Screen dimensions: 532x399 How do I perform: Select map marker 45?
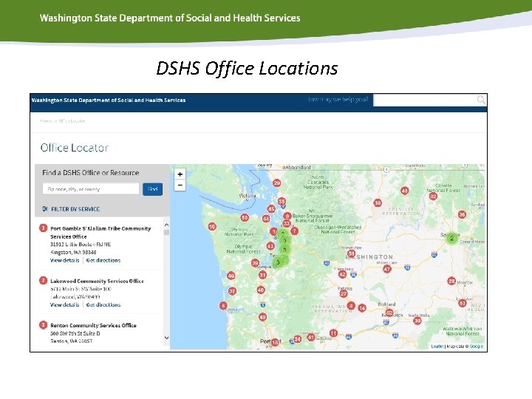pos(271,208)
